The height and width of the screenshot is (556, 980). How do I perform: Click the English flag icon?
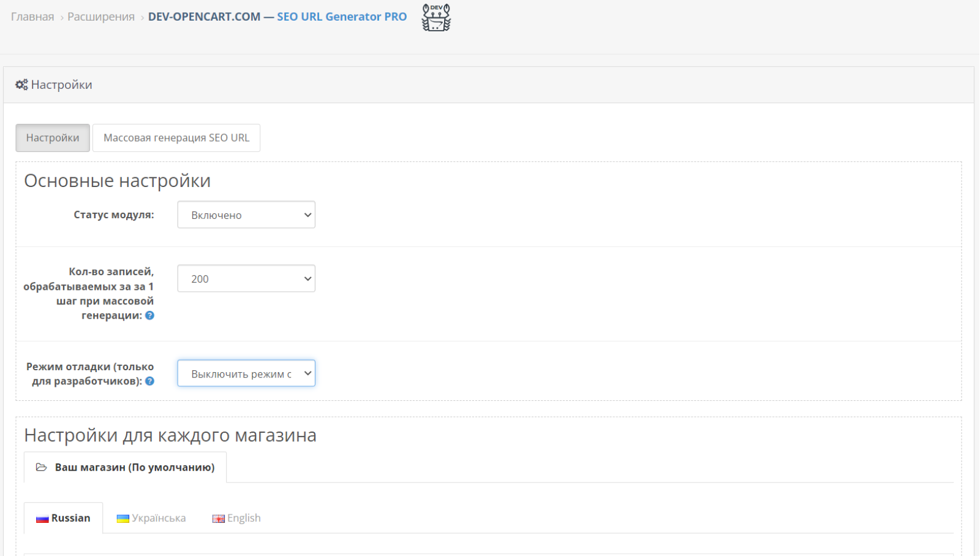coord(219,519)
